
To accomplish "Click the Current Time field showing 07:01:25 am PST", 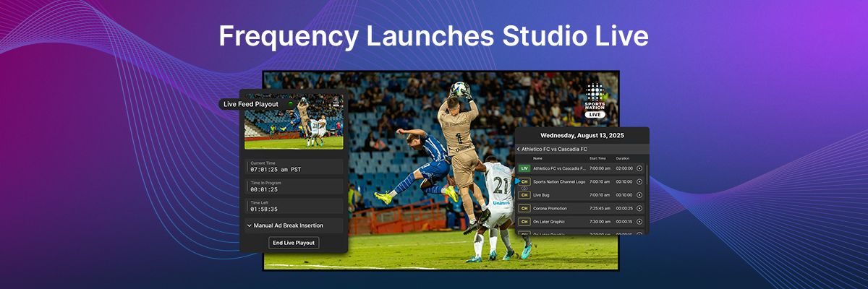I will coord(294,167).
